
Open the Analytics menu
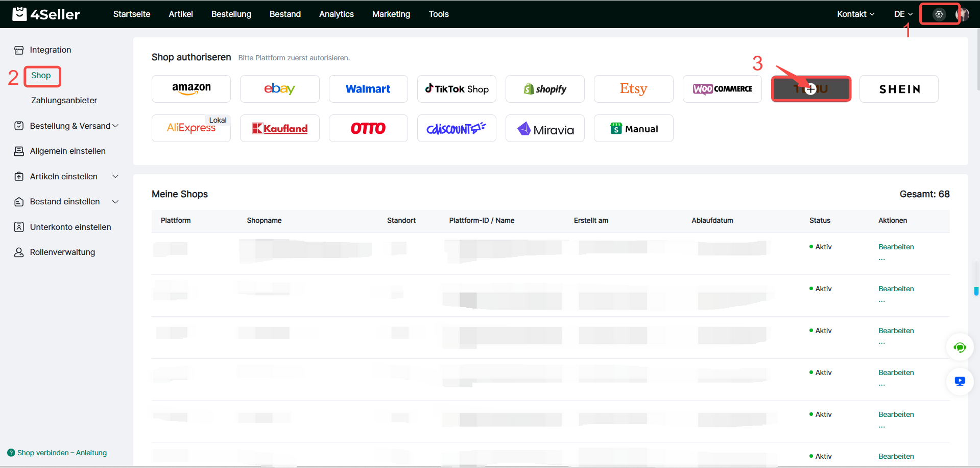coord(336,14)
